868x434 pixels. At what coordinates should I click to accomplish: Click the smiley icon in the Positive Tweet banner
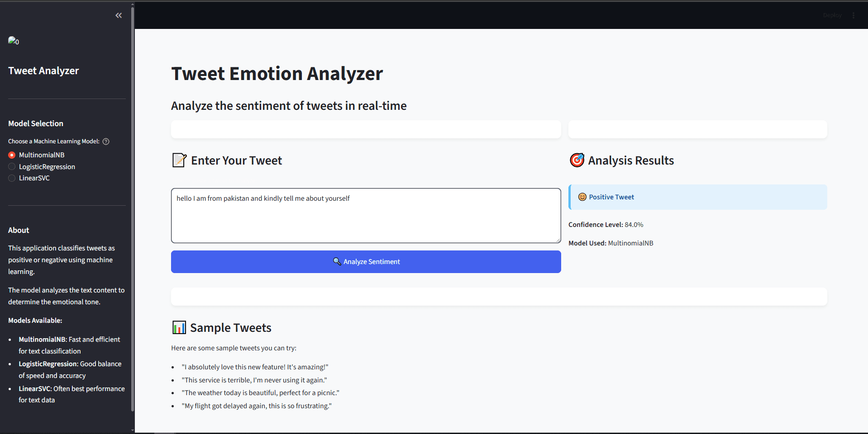(582, 197)
